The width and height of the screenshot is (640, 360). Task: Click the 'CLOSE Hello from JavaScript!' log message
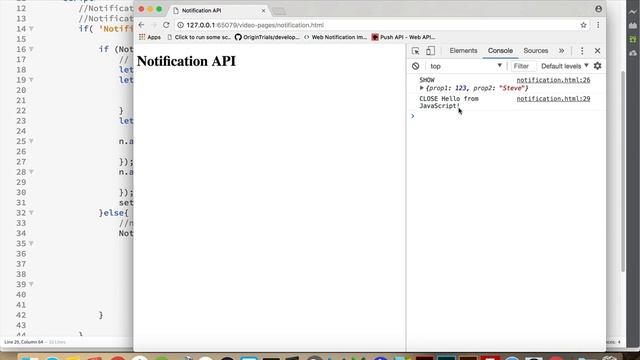click(x=449, y=102)
